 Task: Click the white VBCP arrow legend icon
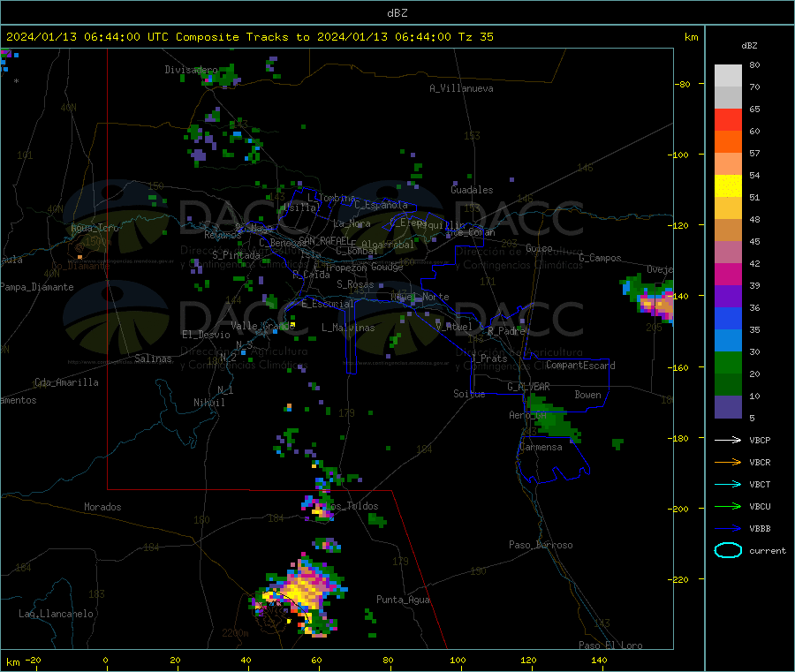[x=728, y=440]
